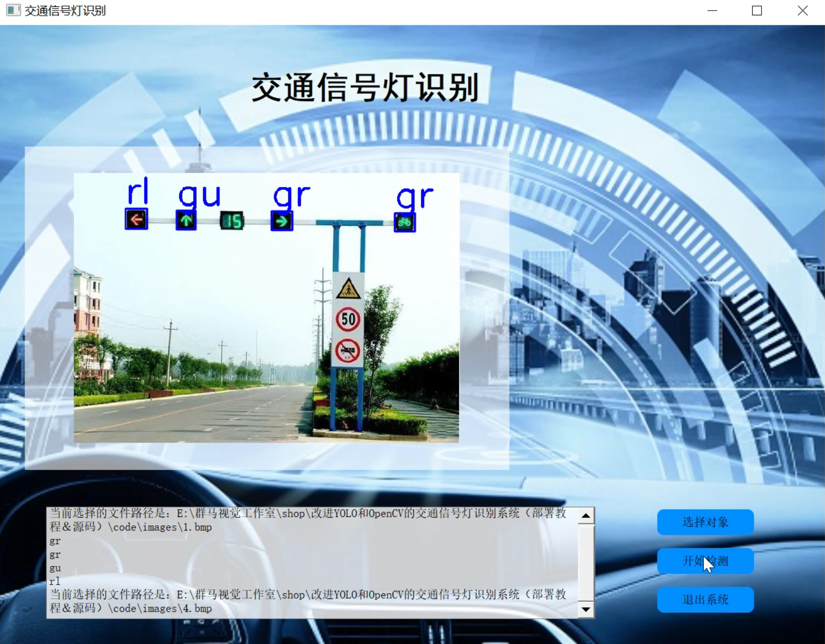
Task: Click the detection result image
Action: [266, 307]
